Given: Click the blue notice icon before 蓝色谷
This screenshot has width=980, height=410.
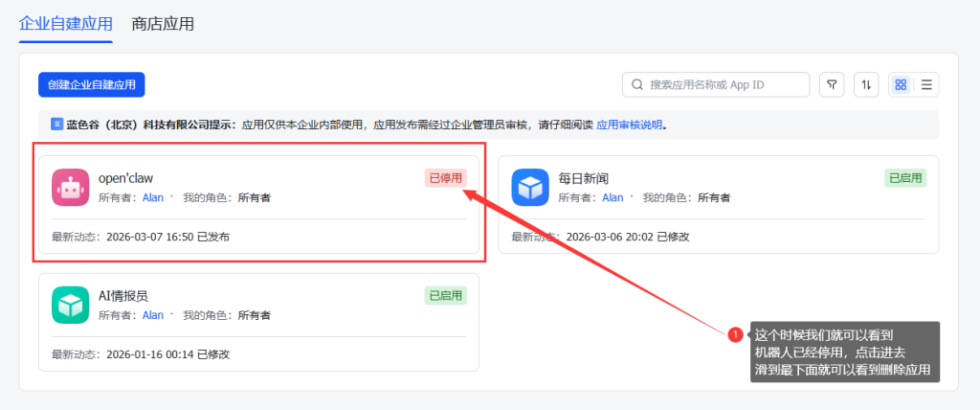Looking at the screenshot, I should point(56,125).
